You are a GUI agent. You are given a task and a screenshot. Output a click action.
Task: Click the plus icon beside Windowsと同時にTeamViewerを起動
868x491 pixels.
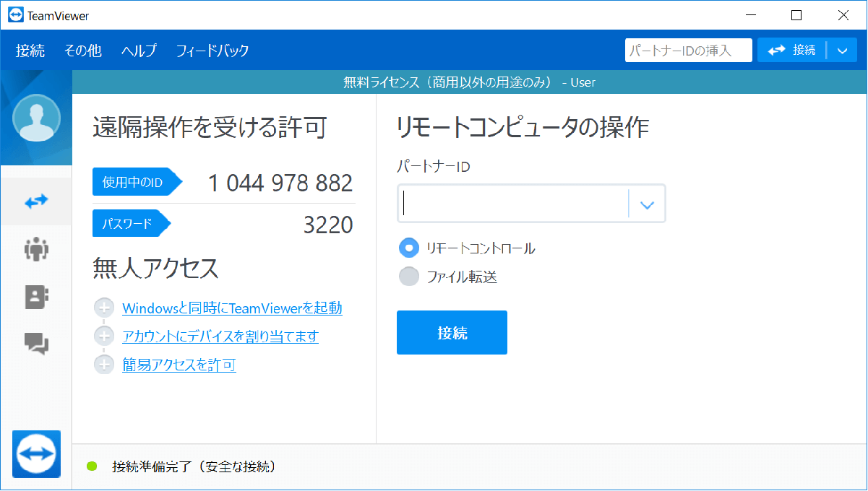tap(104, 308)
